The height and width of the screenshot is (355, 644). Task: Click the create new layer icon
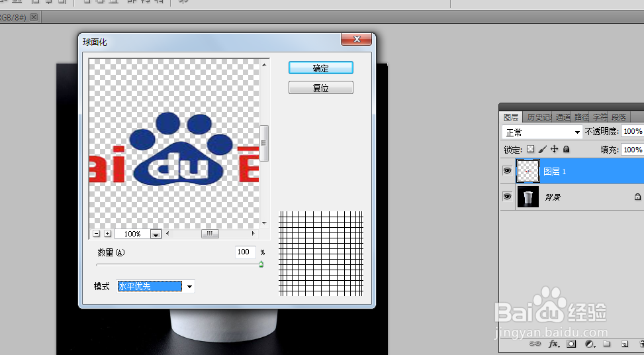(625, 344)
